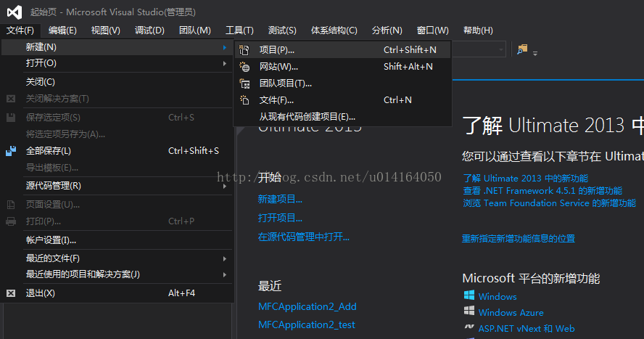Expand the 打开(O) submenu arrow
644x339 pixels.
click(x=224, y=63)
